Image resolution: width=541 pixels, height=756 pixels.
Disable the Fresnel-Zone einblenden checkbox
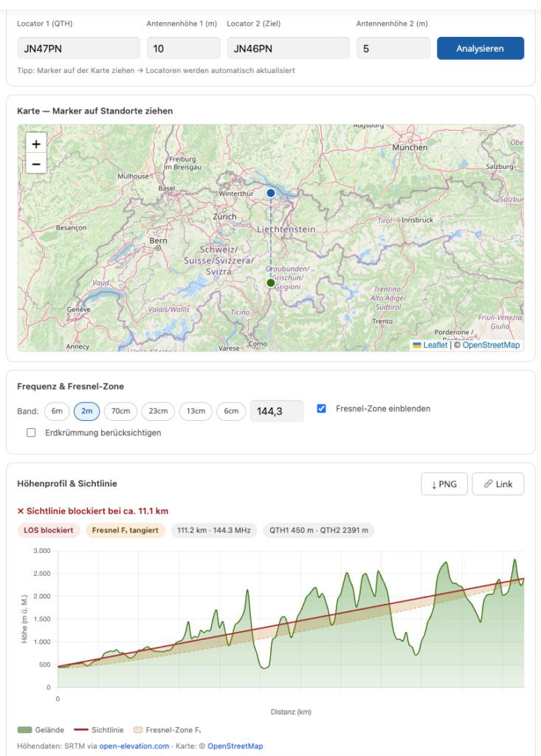[x=321, y=408]
